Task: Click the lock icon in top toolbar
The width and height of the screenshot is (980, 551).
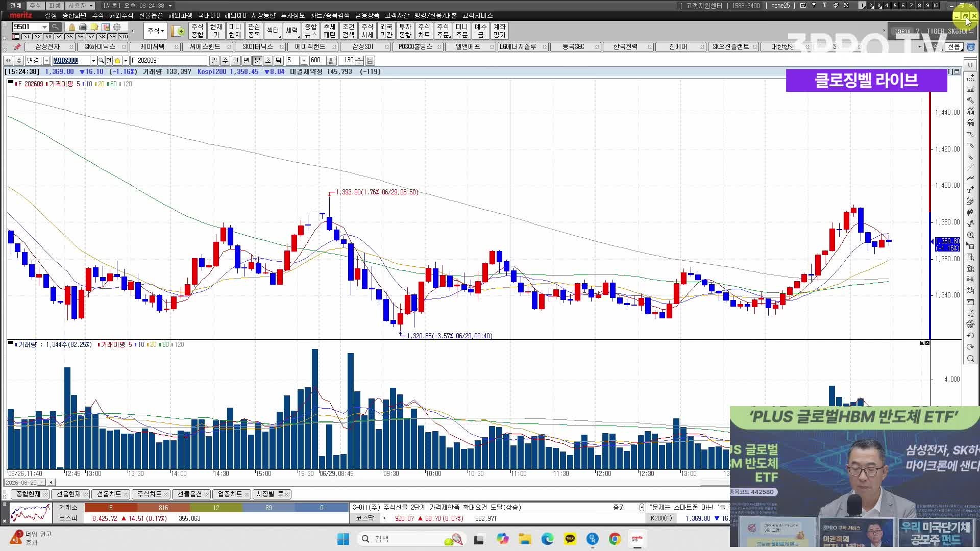Action: pyautogui.click(x=72, y=27)
